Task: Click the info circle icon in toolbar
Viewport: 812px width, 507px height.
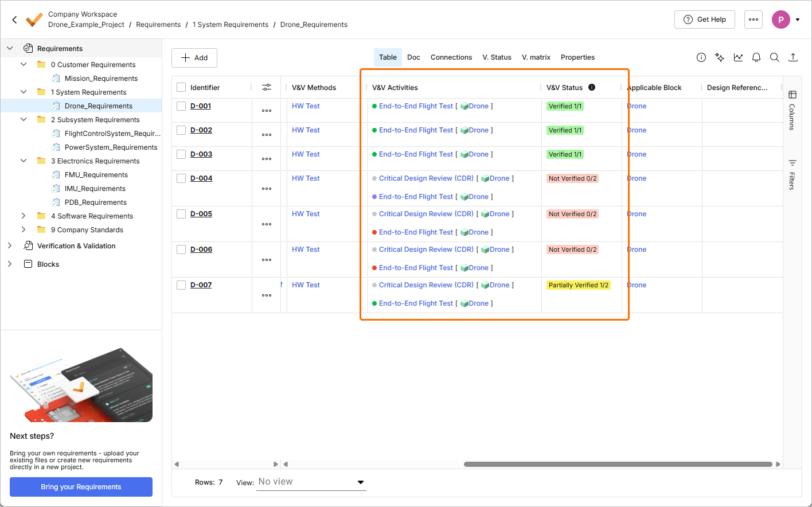Action: click(701, 57)
